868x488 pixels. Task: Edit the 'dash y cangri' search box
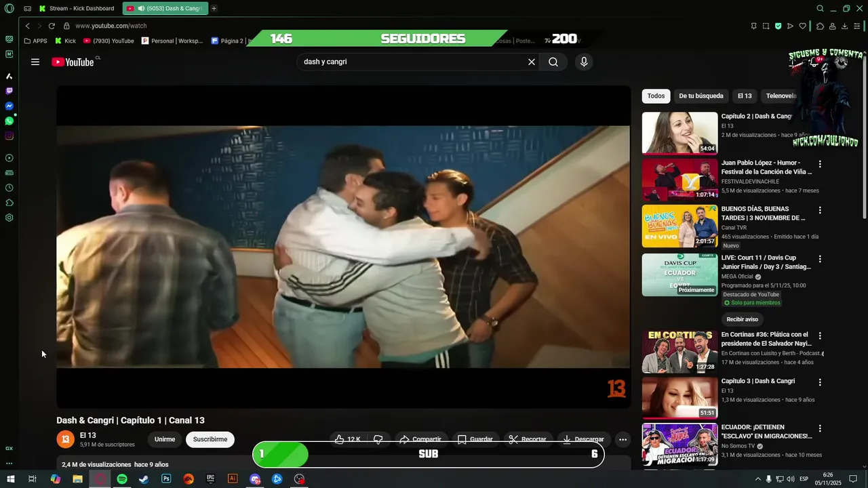coord(410,62)
